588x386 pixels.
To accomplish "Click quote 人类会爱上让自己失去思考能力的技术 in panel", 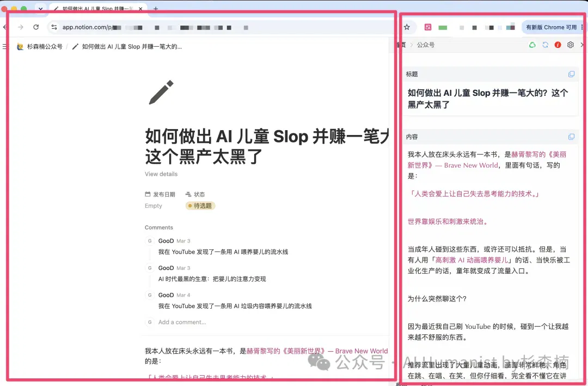I will 474,194.
